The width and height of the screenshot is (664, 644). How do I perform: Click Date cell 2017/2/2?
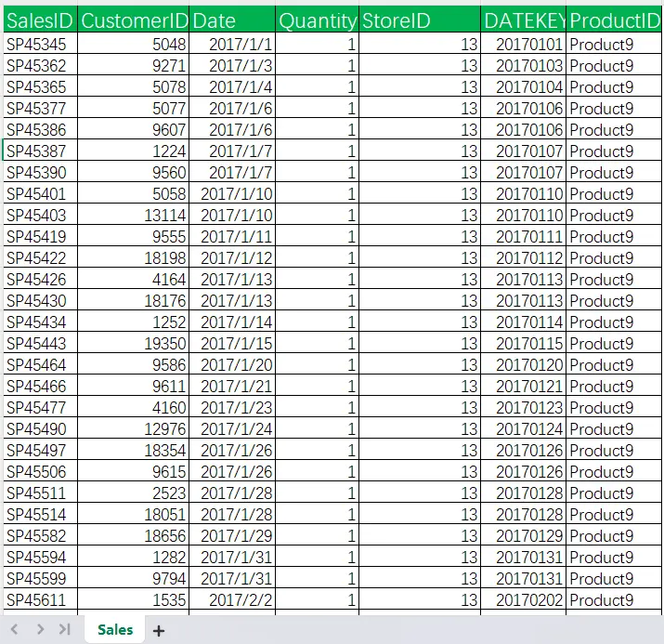tap(232, 598)
